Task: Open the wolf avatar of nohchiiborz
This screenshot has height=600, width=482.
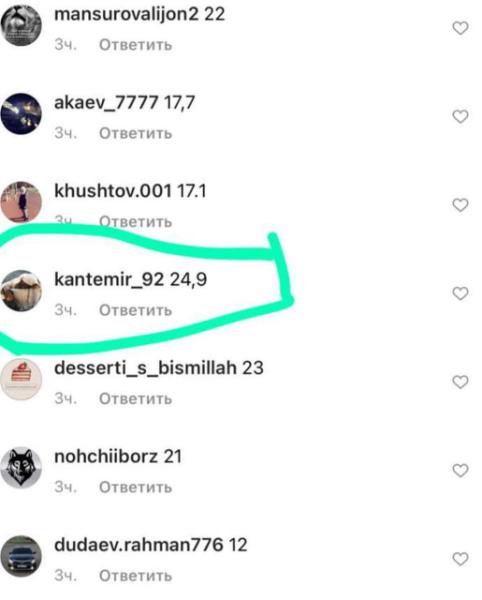Action: [21, 468]
